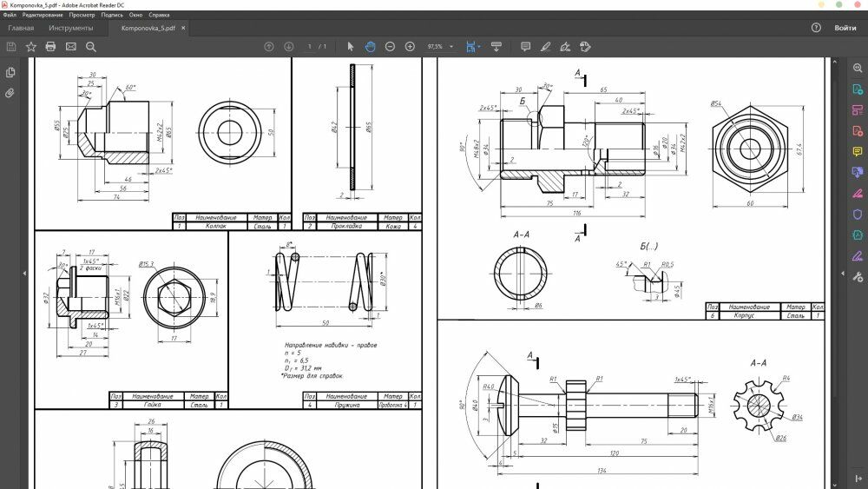
Task: Add file to starred favorites
Action: (31, 47)
